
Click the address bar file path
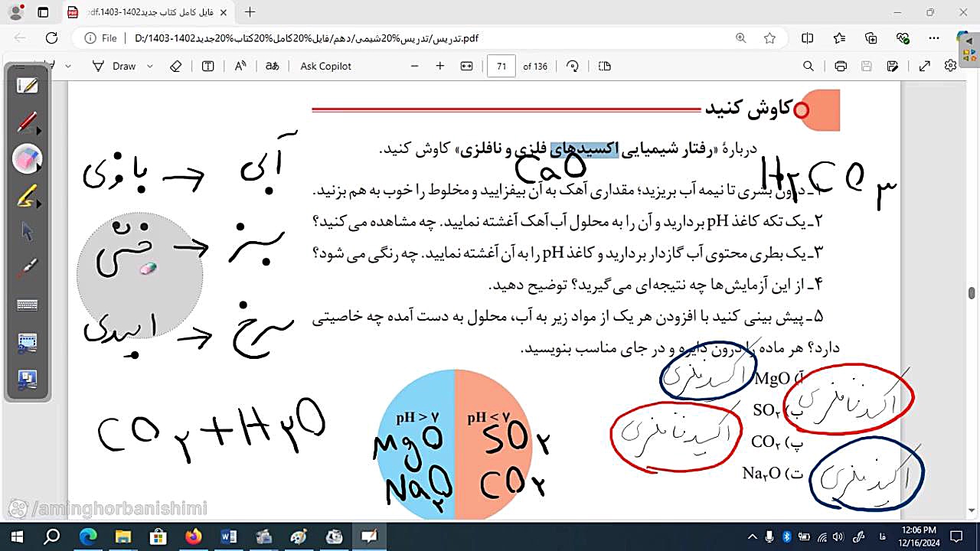(x=306, y=38)
